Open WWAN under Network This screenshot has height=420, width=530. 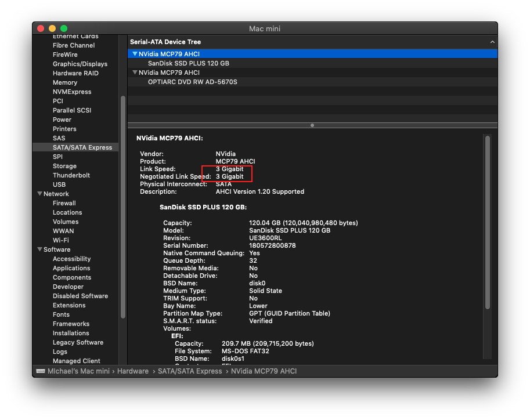pyautogui.click(x=63, y=231)
